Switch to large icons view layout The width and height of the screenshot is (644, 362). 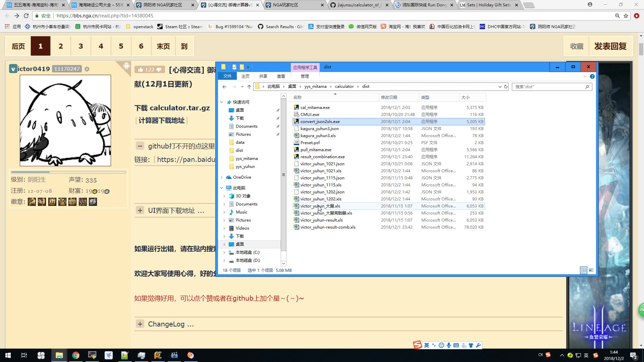(591, 270)
